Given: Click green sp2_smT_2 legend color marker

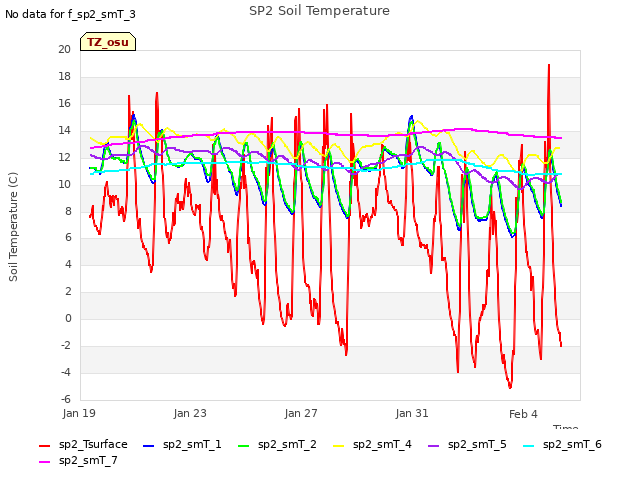Looking at the screenshot, I should [244, 446].
